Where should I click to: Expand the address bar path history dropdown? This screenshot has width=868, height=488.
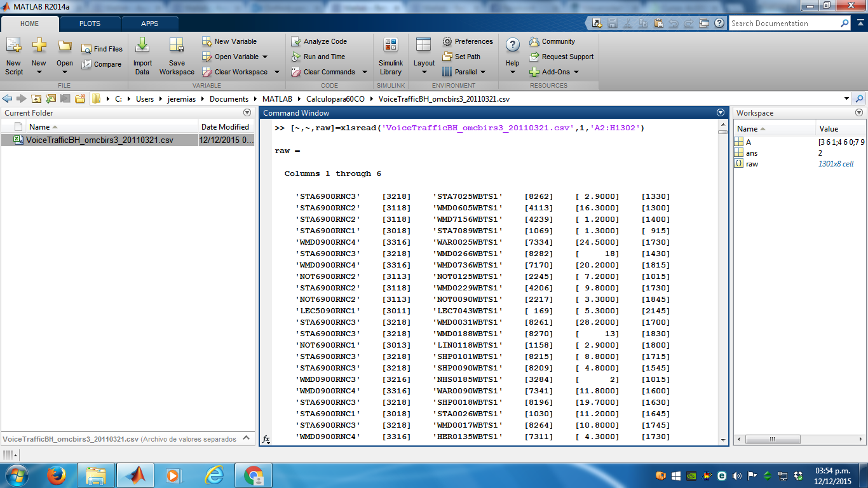click(846, 98)
